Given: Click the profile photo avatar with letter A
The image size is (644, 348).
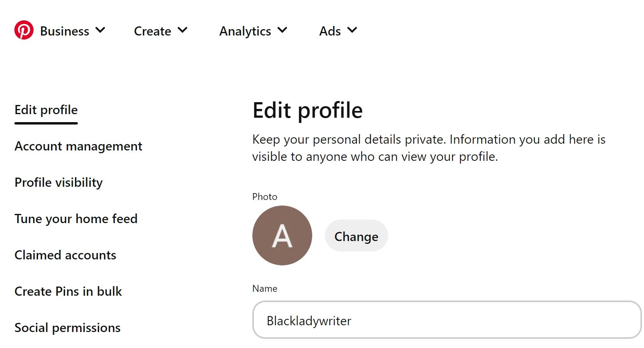Looking at the screenshot, I should point(282,235).
